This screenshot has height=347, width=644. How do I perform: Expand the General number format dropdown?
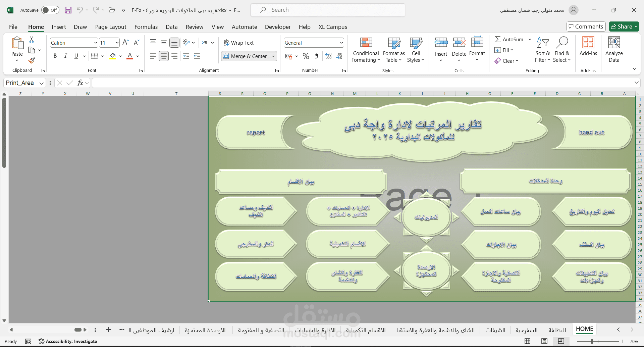[x=341, y=43]
